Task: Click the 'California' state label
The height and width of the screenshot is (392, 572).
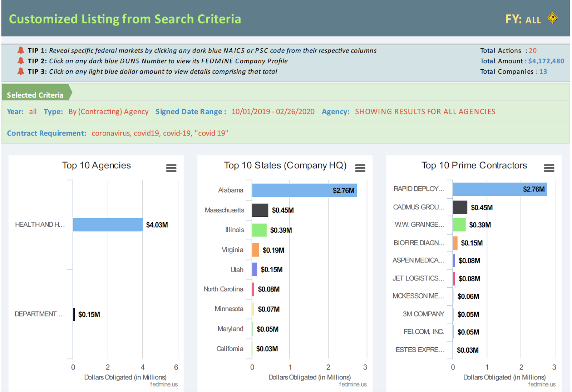Action: 230,349
